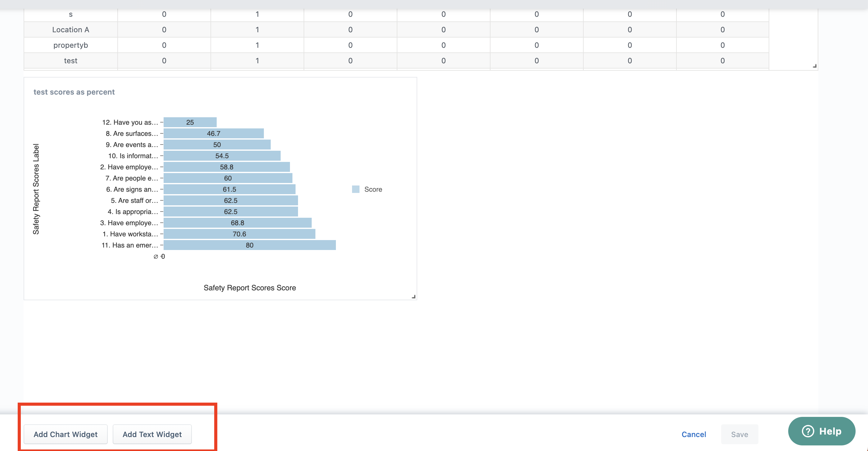Click the value 1 in the Location A row

[257, 29]
